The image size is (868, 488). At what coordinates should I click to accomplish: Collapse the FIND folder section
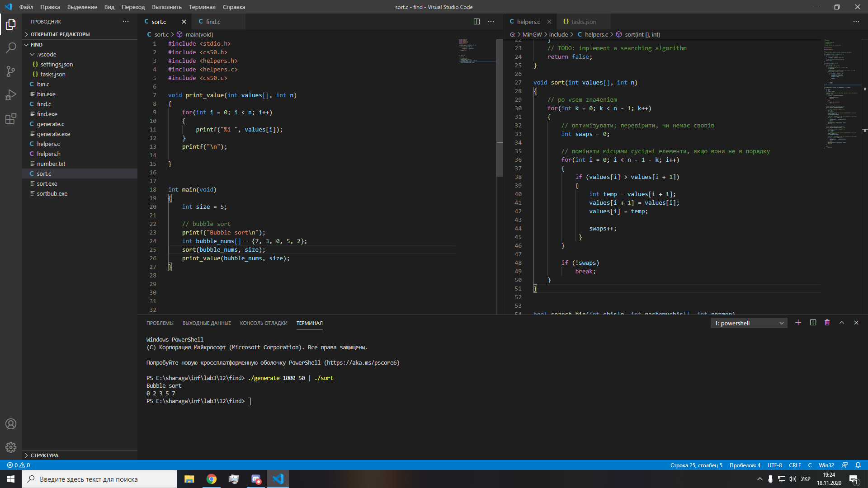pos(80,45)
